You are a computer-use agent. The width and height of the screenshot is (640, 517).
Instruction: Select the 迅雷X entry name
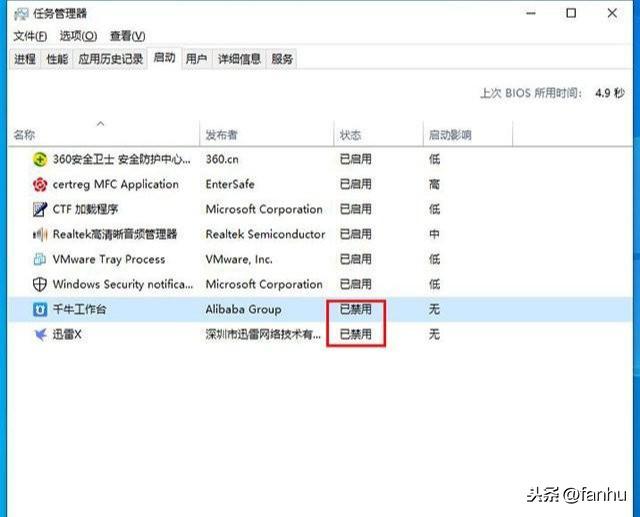point(67,335)
